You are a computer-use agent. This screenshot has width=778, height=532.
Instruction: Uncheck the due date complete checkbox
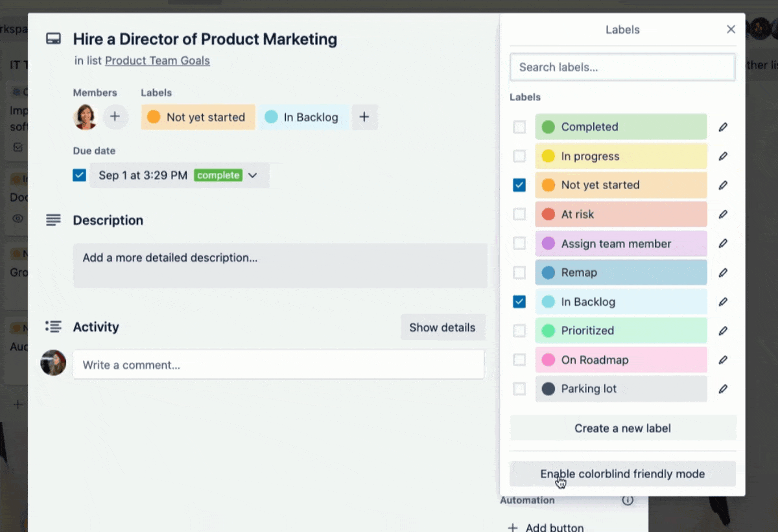[80, 175]
